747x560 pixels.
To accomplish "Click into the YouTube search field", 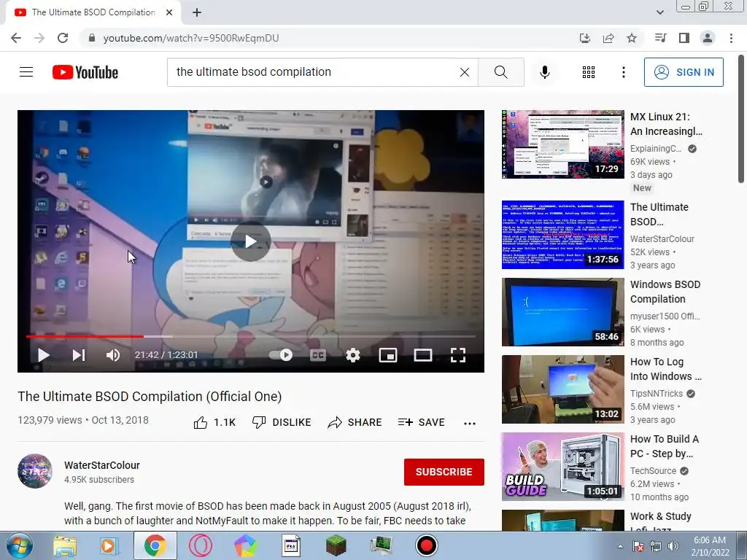I will click(314, 72).
